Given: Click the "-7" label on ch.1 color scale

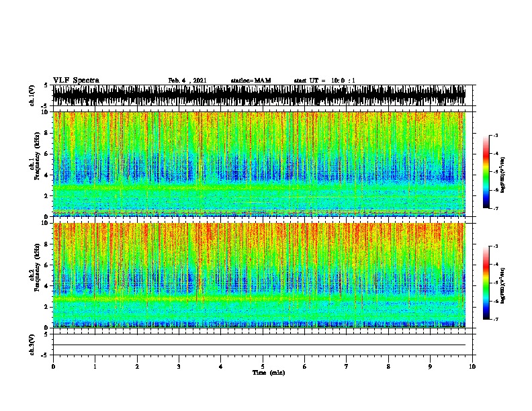Looking at the screenshot, I should (x=495, y=208).
